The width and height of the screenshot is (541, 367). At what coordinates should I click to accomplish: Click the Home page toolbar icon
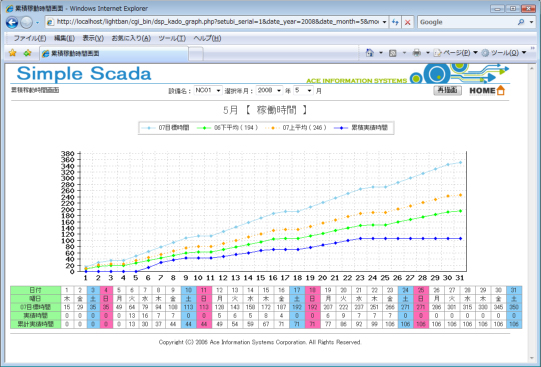(370, 53)
